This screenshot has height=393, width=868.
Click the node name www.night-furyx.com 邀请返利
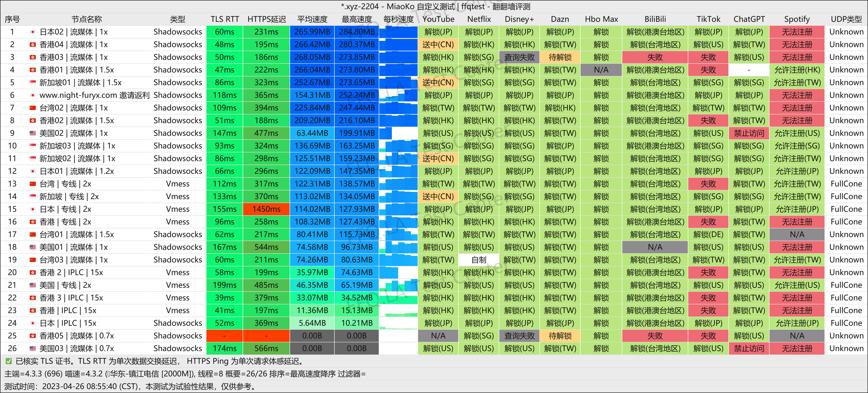[x=94, y=95]
